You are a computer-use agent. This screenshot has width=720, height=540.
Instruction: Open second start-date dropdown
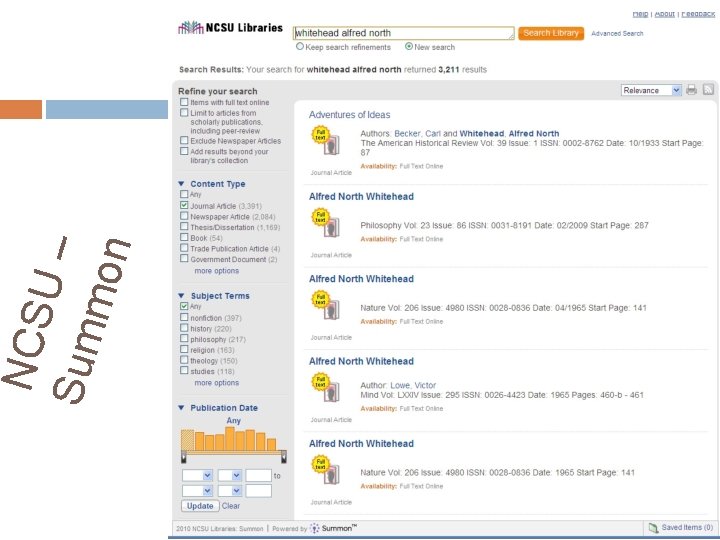tap(230, 476)
